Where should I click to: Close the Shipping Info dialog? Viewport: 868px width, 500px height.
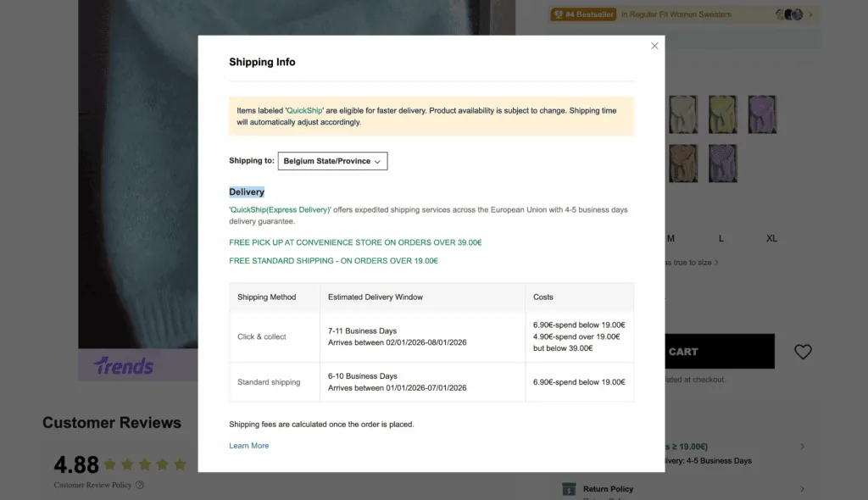[x=654, y=46]
